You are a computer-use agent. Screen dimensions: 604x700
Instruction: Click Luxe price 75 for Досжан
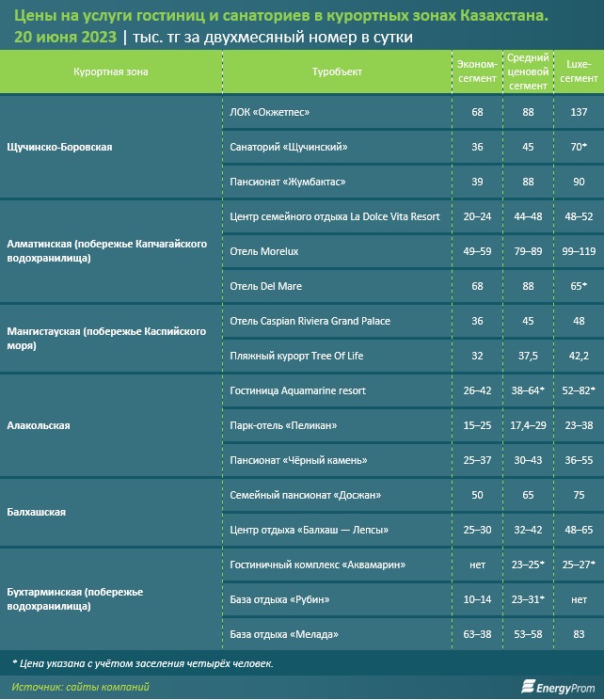tap(579, 495)
